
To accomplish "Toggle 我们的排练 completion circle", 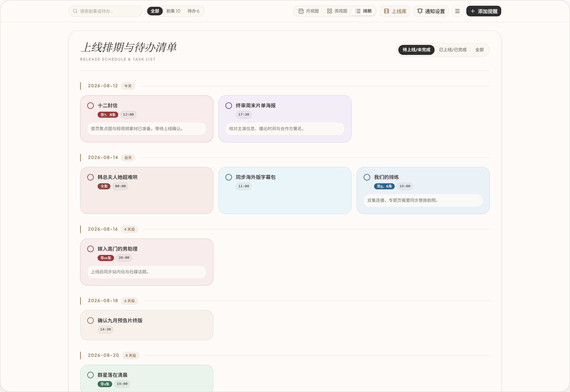I will coord(367,177).
